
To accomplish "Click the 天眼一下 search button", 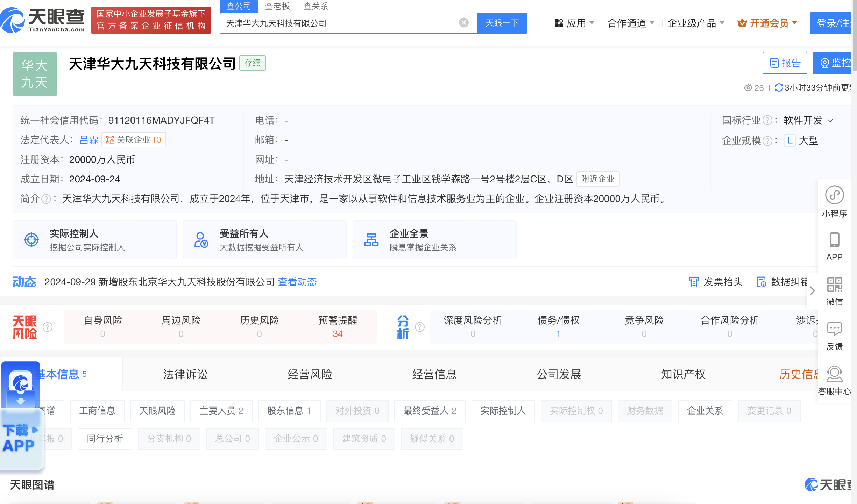I will click(502, 23).
